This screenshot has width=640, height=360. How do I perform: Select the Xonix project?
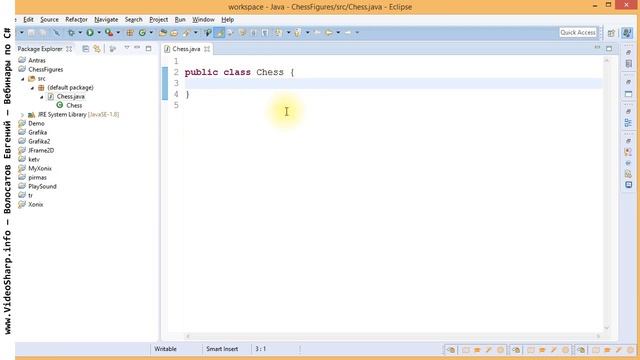(36, 204)
